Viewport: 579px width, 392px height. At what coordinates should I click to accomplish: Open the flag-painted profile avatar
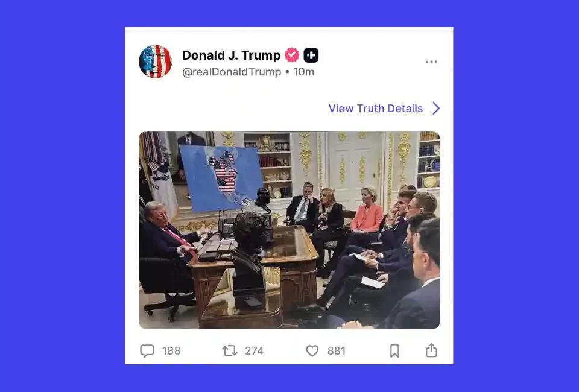pyautogui.click(x=156, y=62)
